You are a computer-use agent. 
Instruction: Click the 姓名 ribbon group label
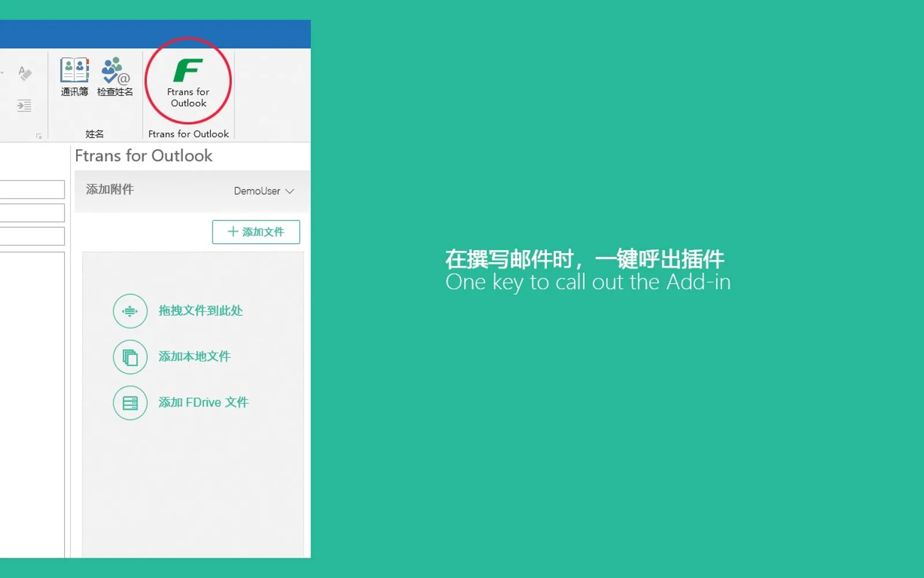[x=95, y=134]
